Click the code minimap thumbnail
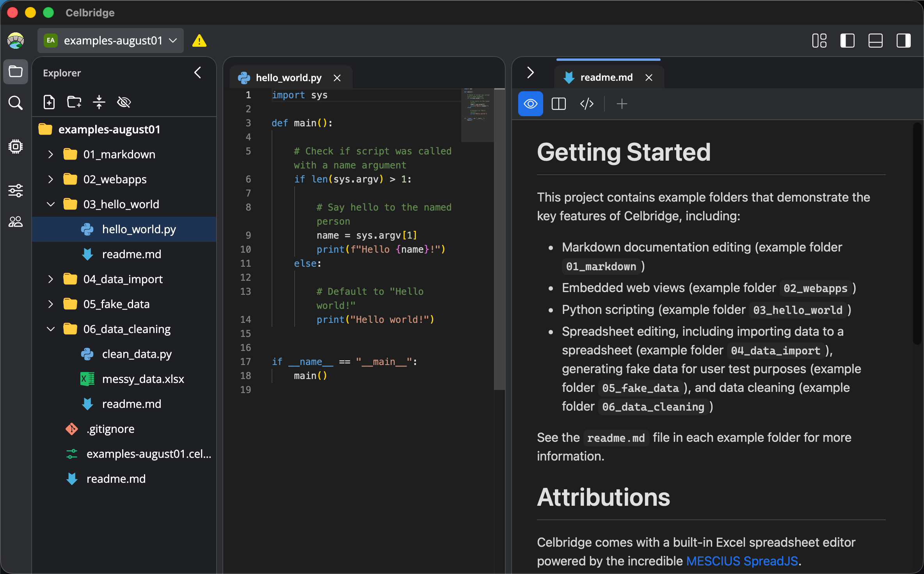Screen dimensions: 924x574 [x=478, y=115]
